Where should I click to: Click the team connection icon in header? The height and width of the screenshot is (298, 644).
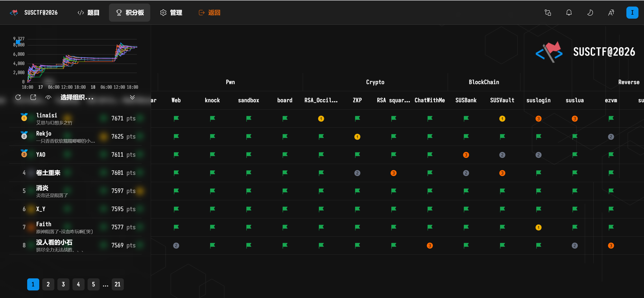coord(548,13)
